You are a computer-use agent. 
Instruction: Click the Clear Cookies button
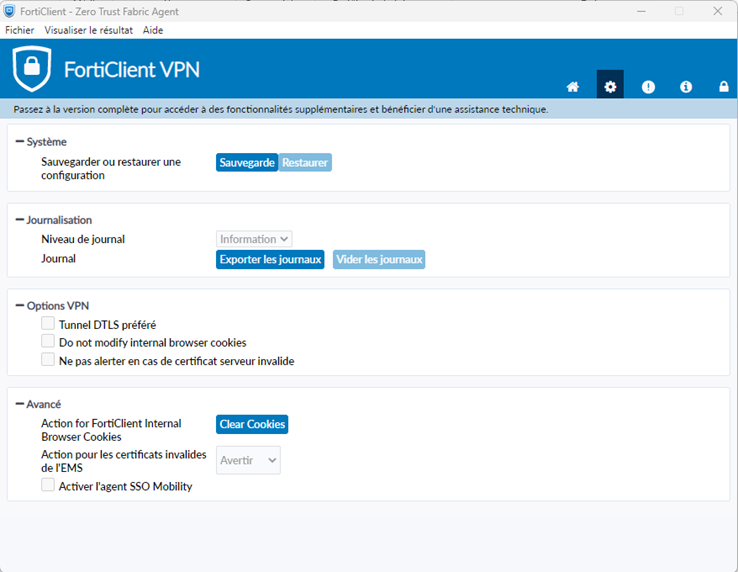252,424
